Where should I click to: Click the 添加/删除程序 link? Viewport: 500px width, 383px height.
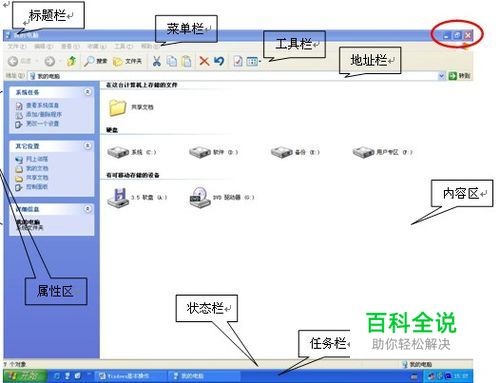(44, 115)
